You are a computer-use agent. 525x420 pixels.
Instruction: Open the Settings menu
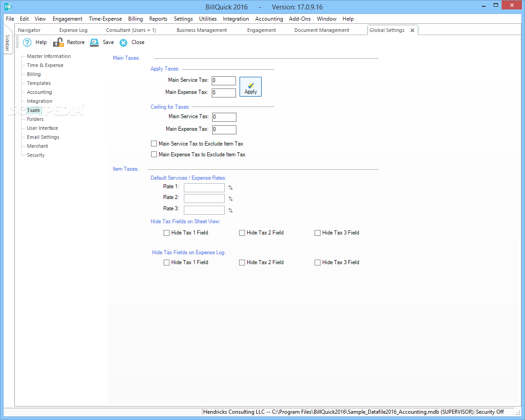pos(183,19)
